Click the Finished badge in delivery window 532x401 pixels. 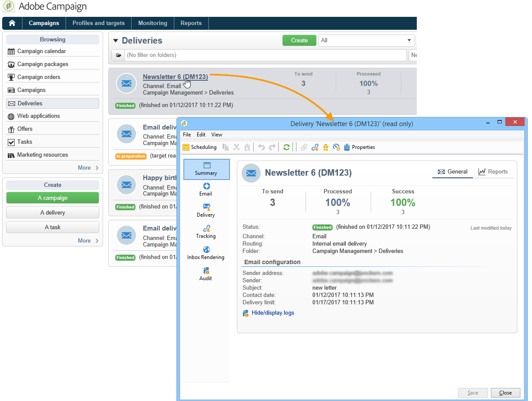(323, 227)
